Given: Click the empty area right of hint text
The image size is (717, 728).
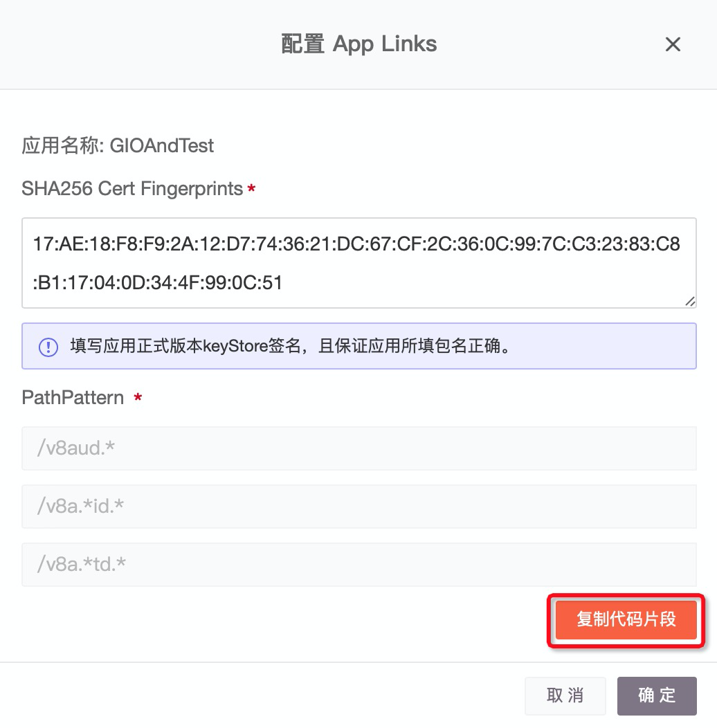Looking at the screenshot, I should pos(602,347).
